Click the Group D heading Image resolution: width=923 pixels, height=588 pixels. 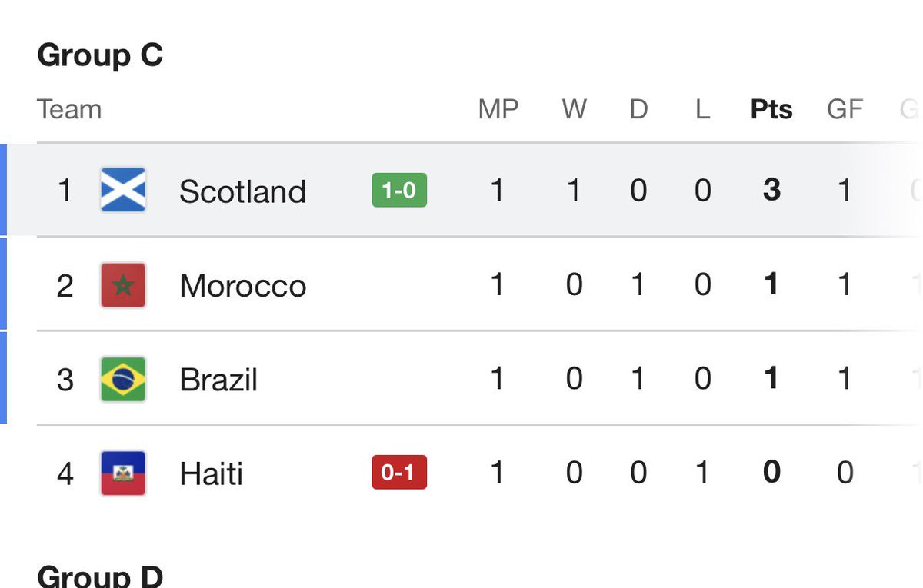(100, 576)
